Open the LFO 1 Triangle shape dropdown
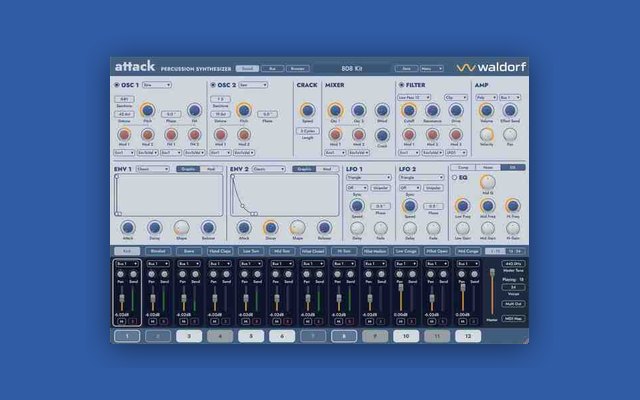 tap(369, 178)
